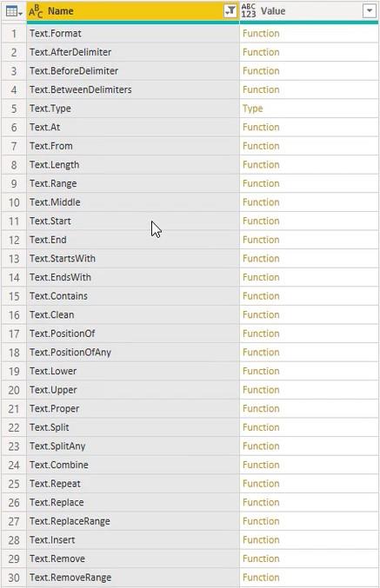380x588 pixels.
Task: Click the ABC123 data type icon on Value column
Action: click(249, 11)
